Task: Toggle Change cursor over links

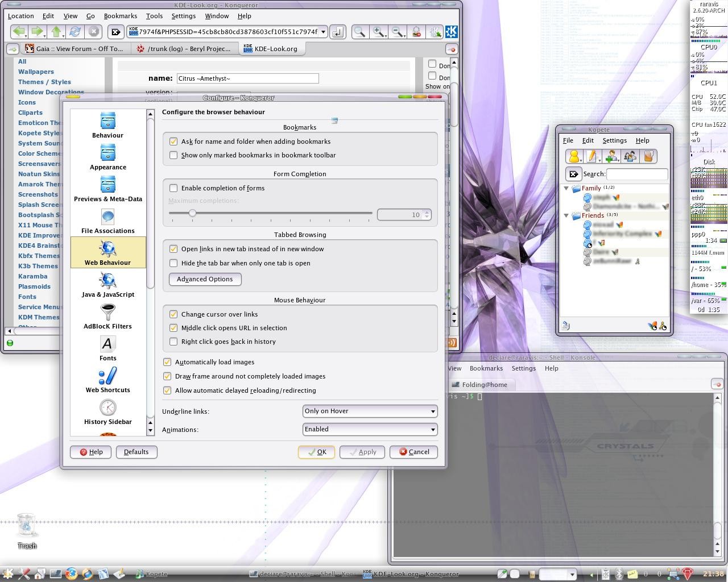Action: click(x=173, y=314)
